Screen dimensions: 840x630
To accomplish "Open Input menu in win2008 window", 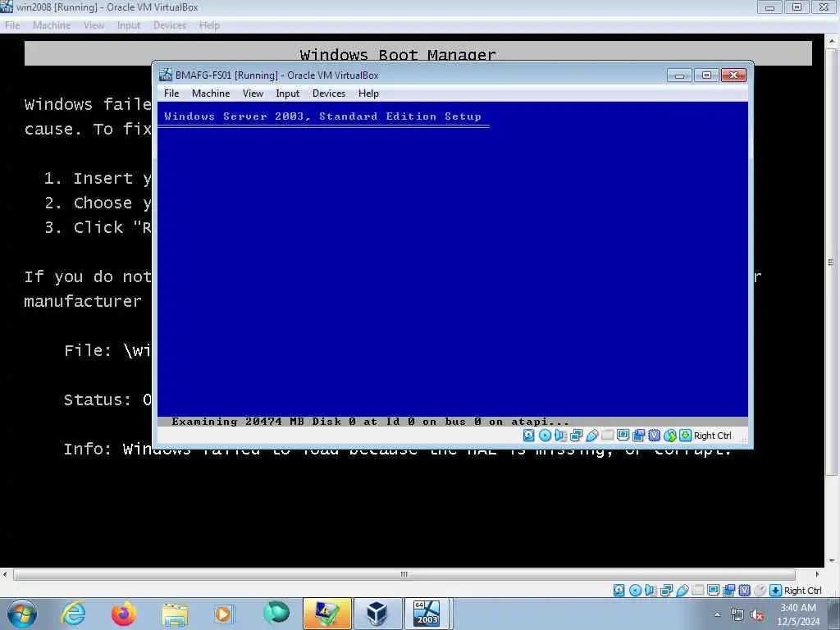I will 129,25.
